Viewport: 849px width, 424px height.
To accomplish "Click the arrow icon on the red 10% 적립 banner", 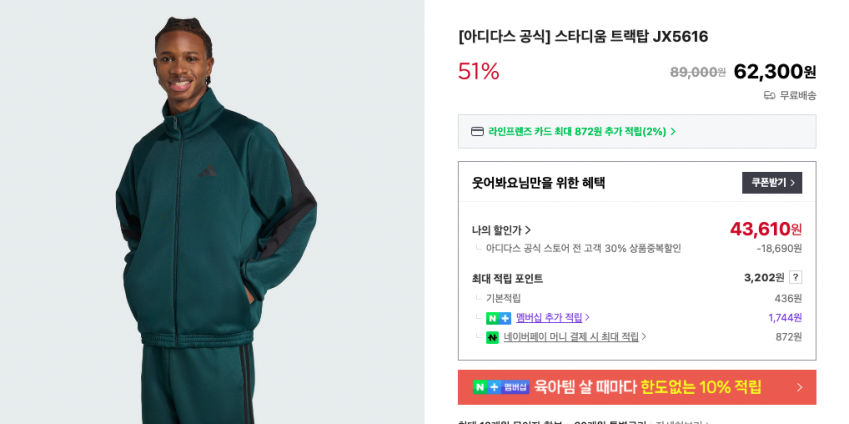I will point(800,387).
